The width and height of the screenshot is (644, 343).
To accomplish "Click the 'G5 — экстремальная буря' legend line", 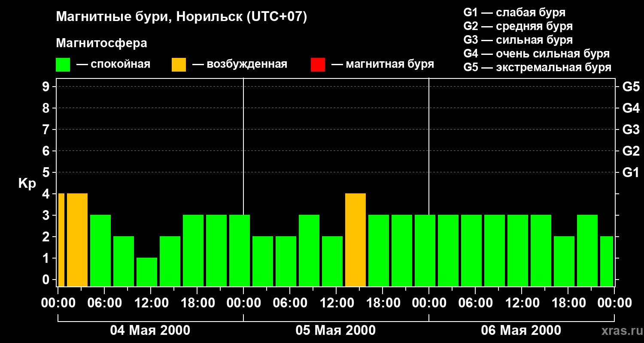I will click(537, 67).
